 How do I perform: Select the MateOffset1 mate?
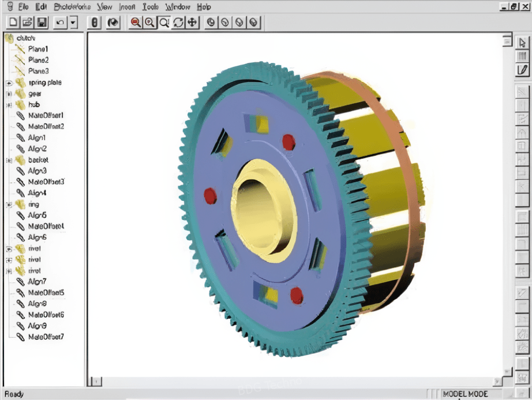[46, 115]
